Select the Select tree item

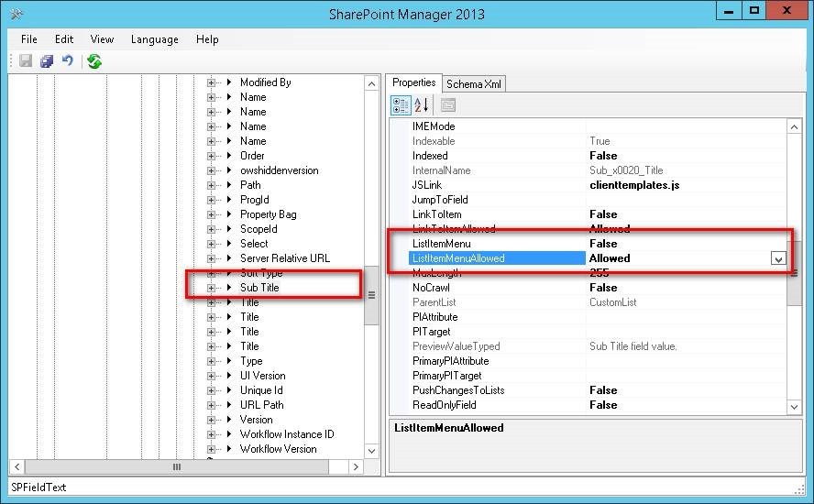[x=254, y=244]
